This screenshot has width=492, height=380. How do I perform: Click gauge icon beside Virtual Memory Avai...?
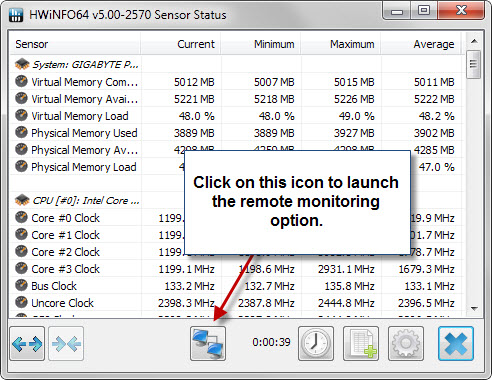pyautogui.click(x=21, y=98)
